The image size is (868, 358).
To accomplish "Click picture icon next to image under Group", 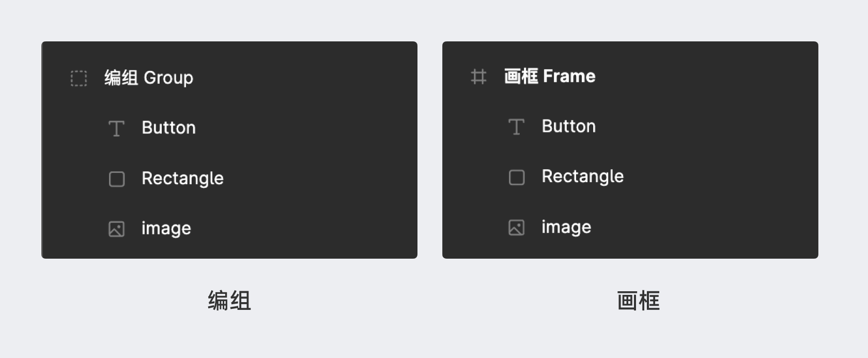I will pos(116,229).
